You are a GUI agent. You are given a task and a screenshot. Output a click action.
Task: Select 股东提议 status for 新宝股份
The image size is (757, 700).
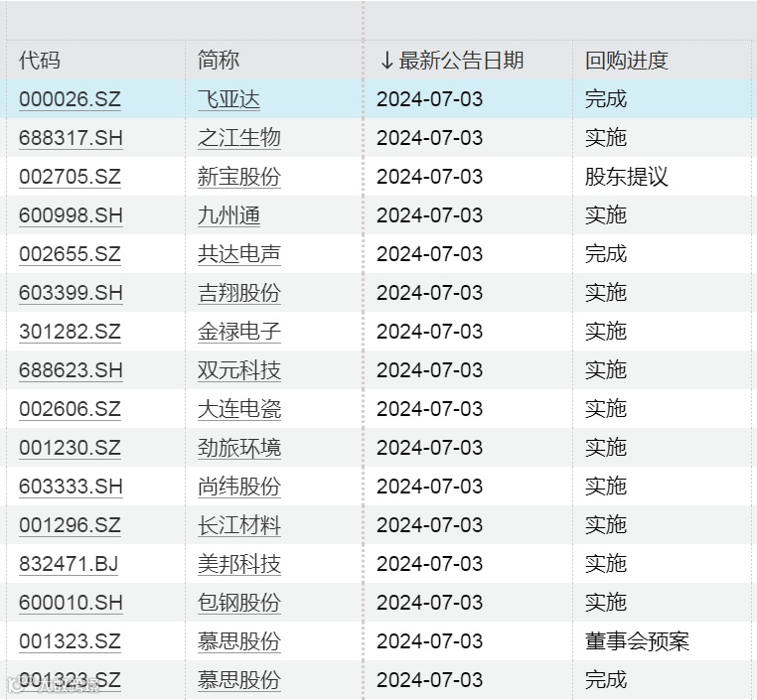tap(627, 177)
